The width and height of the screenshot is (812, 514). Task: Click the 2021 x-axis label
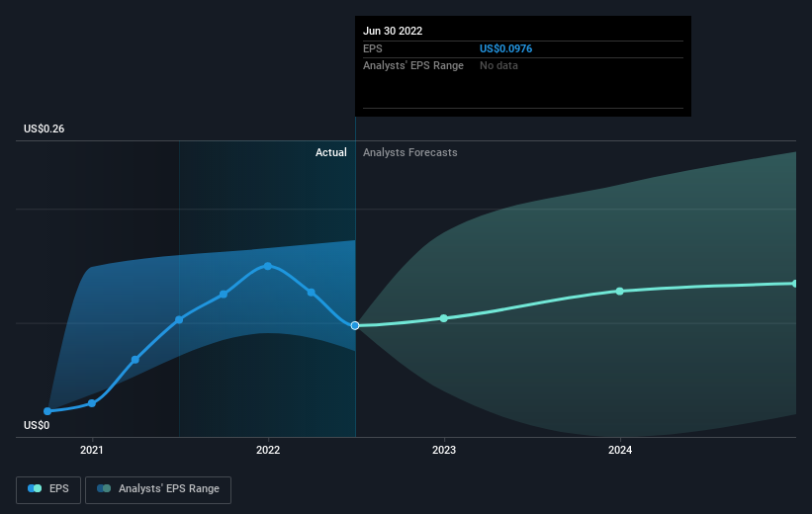coord(92,450)
